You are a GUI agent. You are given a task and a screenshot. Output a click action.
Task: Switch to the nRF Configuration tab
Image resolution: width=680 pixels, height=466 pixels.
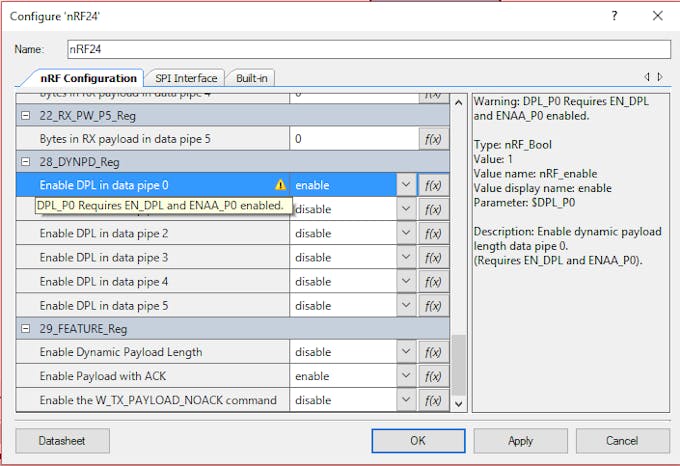point(88,78)
